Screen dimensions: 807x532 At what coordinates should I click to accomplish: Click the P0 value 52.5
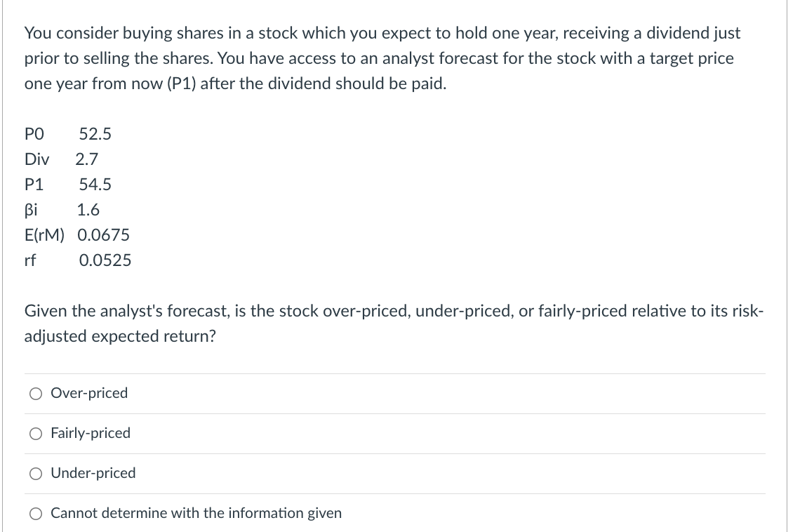[95, 134]
